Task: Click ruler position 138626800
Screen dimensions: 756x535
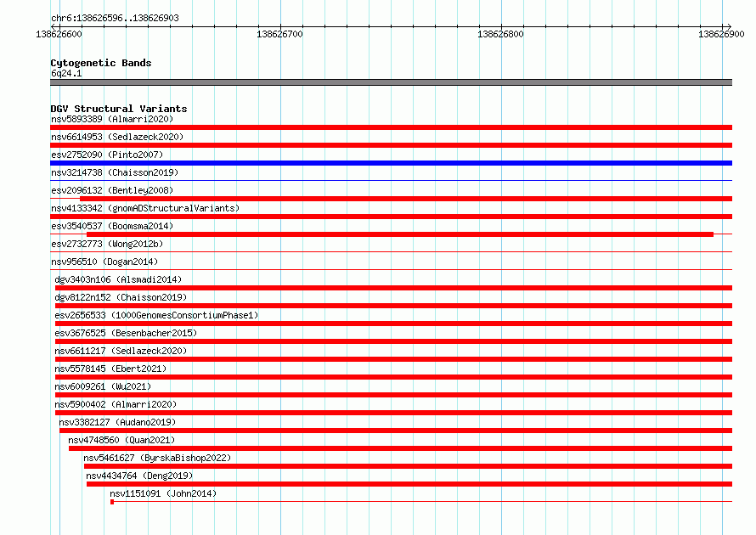Action: [500, 34]
